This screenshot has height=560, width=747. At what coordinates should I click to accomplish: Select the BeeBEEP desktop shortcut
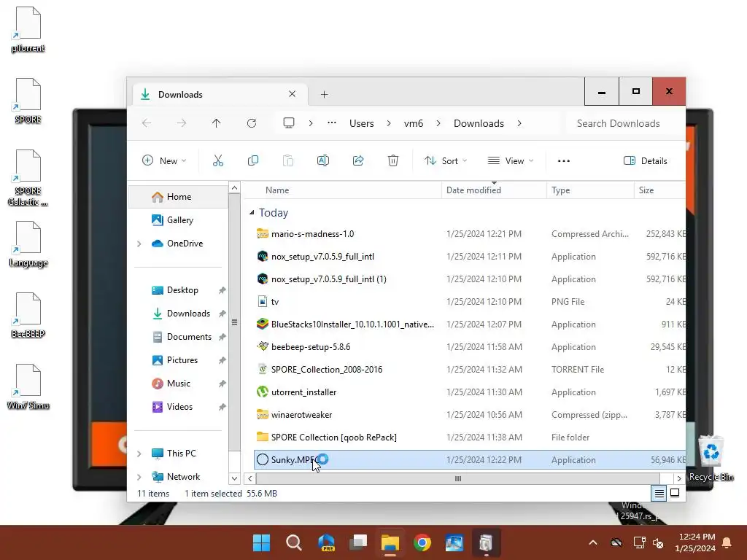[28, 315]
